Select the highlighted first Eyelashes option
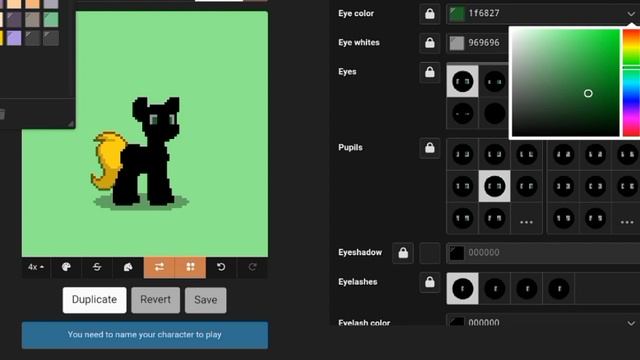This screenshot has height=360, width=640. tap(462, 289)
